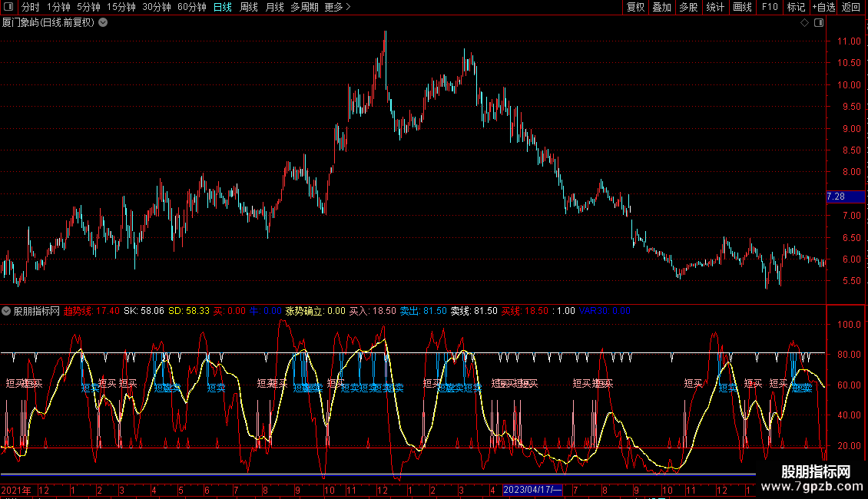Image resolution: width=868 pixels, height=499 pixels.
Task: Open the 画线 drawing tools
Action: pyautogui.click(x=742, y=8)
